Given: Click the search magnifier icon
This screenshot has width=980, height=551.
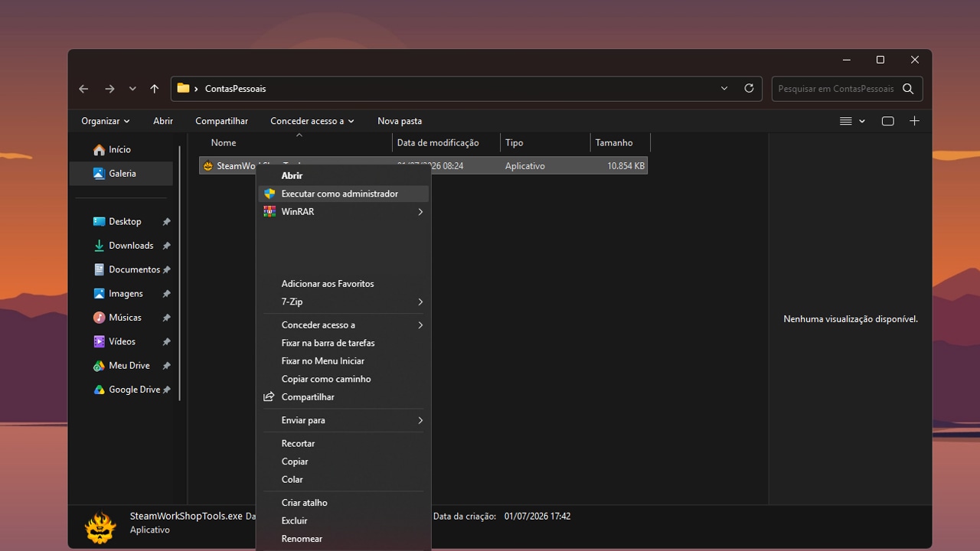Looking at the screenshot, I should coord(908,89).
